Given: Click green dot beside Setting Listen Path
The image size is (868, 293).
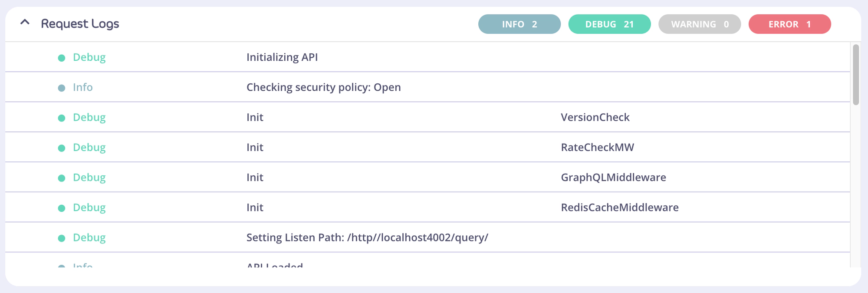Looking at the screenshot, I should click(x=62, y=238).
